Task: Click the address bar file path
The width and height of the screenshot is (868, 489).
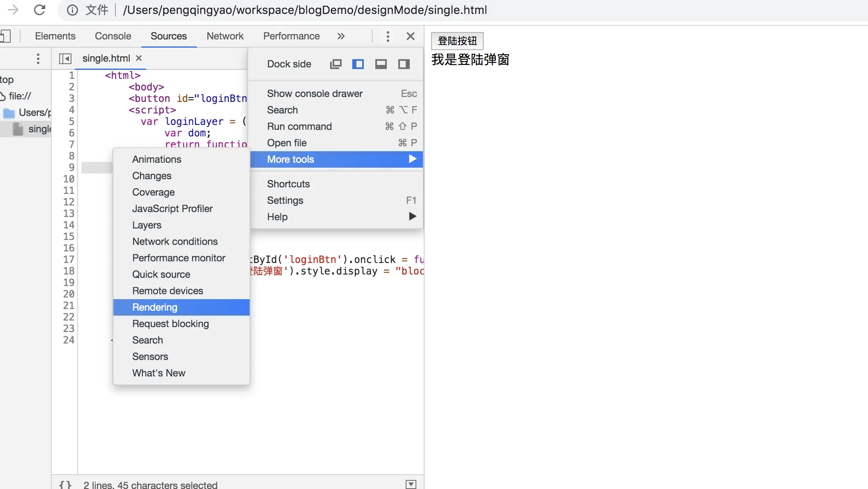Action: [x=305, y=10]
